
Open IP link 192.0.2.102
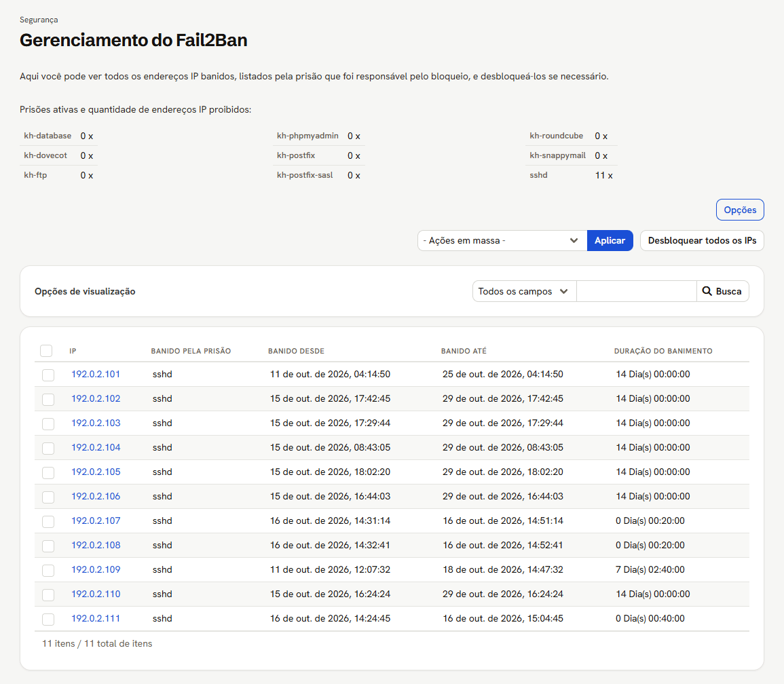pyautogui.click(x=96, y=398)
